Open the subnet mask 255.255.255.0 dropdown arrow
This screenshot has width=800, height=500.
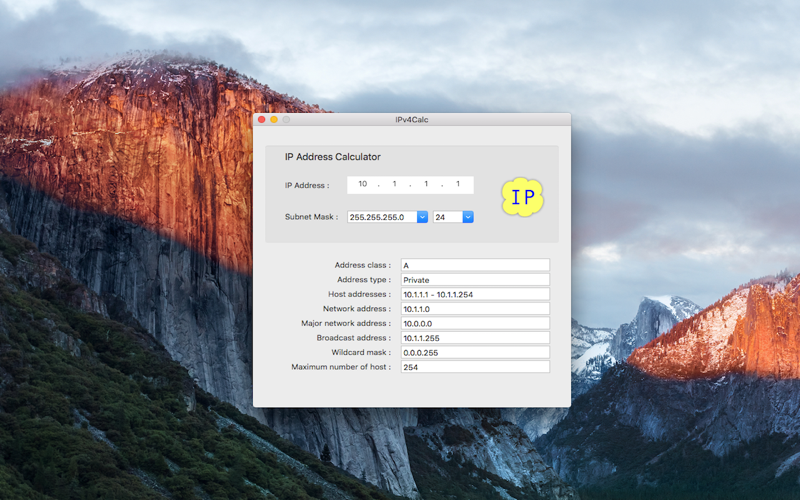click(422, 217)
